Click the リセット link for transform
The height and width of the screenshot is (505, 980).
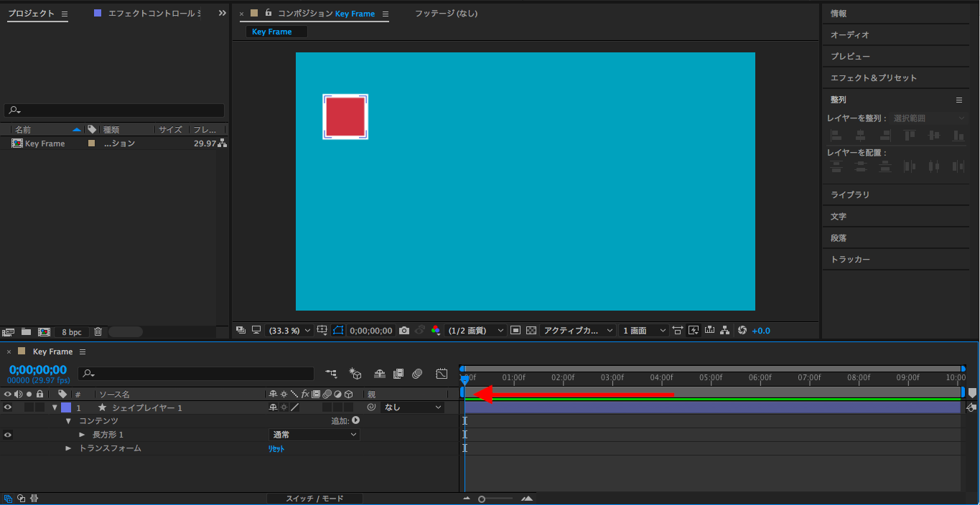point(276,449)
